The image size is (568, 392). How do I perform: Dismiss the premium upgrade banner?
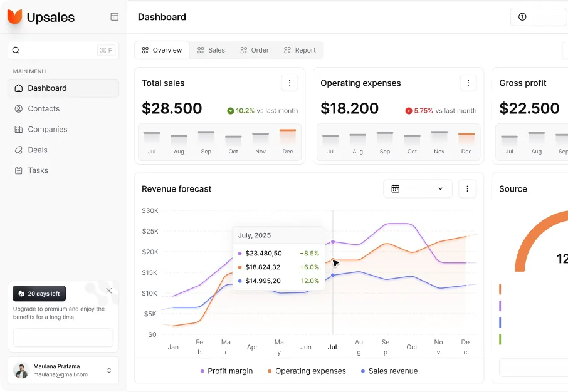click(x=108, y=291)
